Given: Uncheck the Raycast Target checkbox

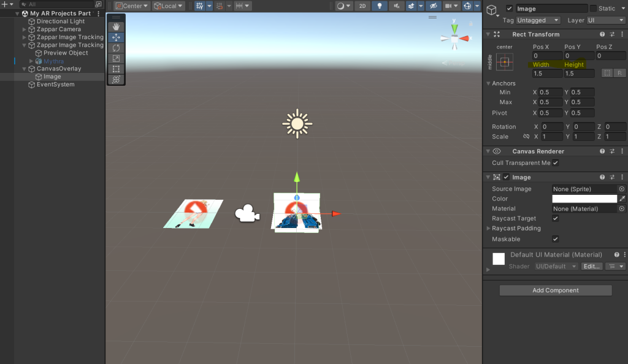Looking at the screenshot, I should point(556,218).
